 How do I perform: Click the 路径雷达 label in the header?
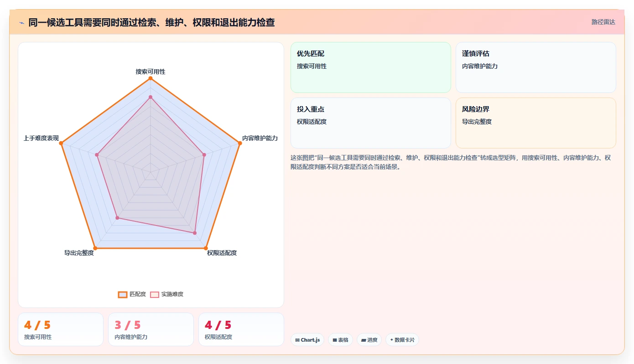coord(603,22)
